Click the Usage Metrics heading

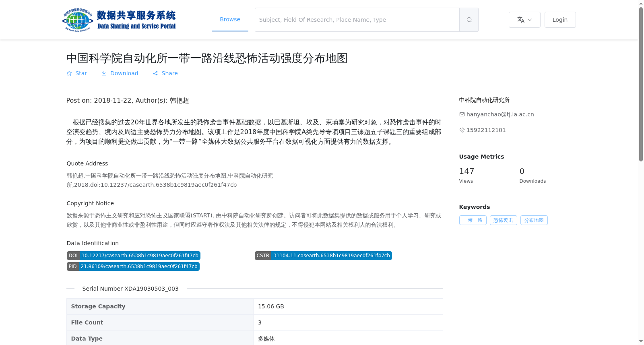point(481,157)
